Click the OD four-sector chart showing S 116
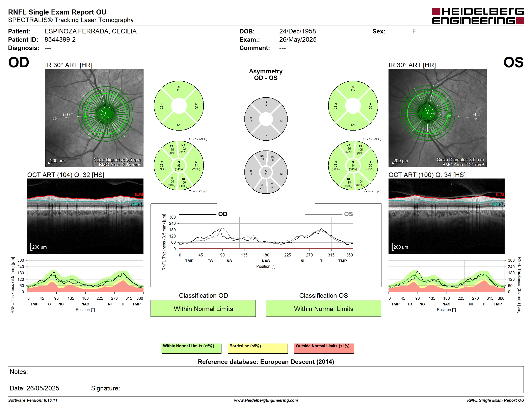Viewport: 532px width, 411px height. click(x=179, y=106)
